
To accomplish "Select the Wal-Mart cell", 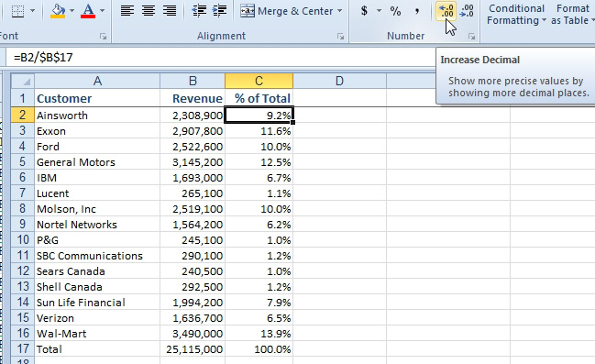I will pos(97,333).
